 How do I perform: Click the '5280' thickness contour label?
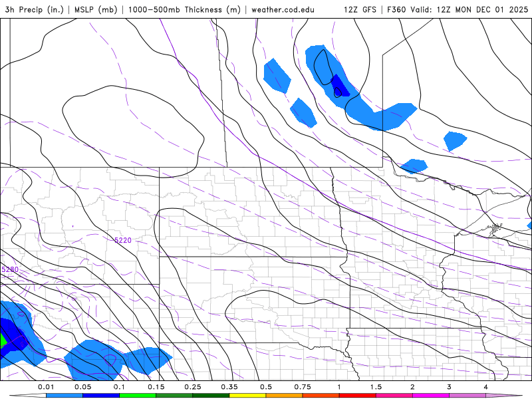tap(10, 269)
